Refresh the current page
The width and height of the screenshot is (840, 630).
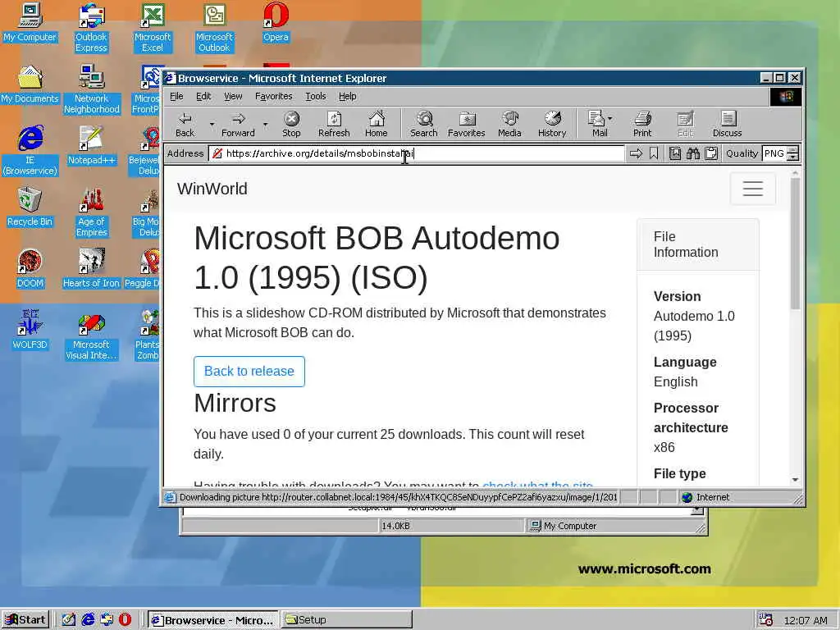point(334,125)
